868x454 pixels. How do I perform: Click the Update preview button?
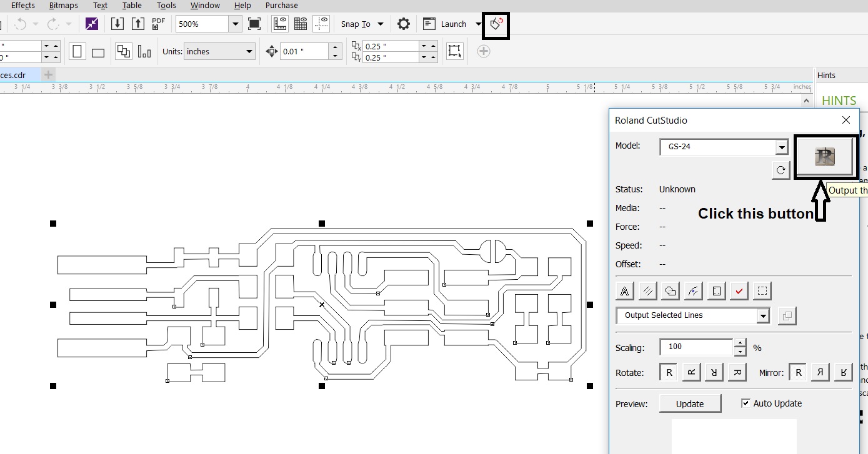point(689,404)
